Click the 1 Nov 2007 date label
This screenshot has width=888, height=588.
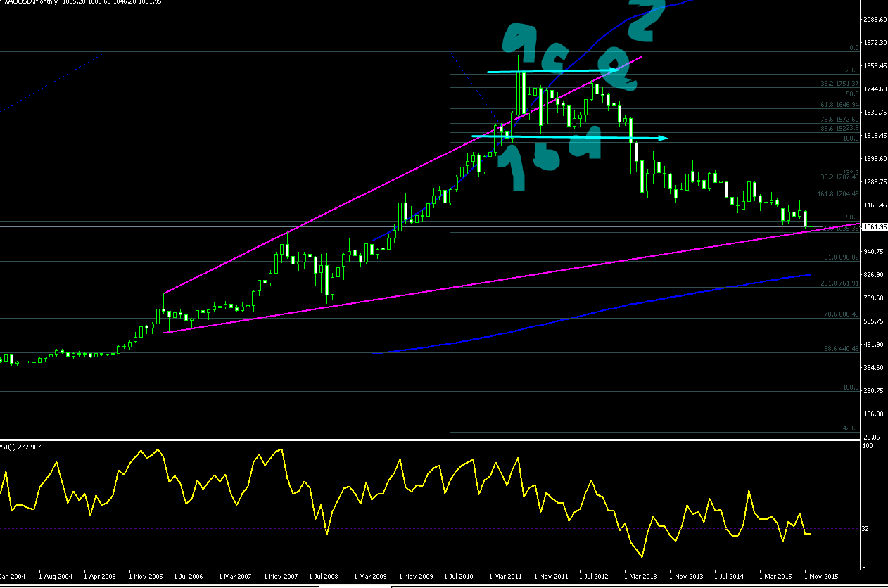(281, 576)
